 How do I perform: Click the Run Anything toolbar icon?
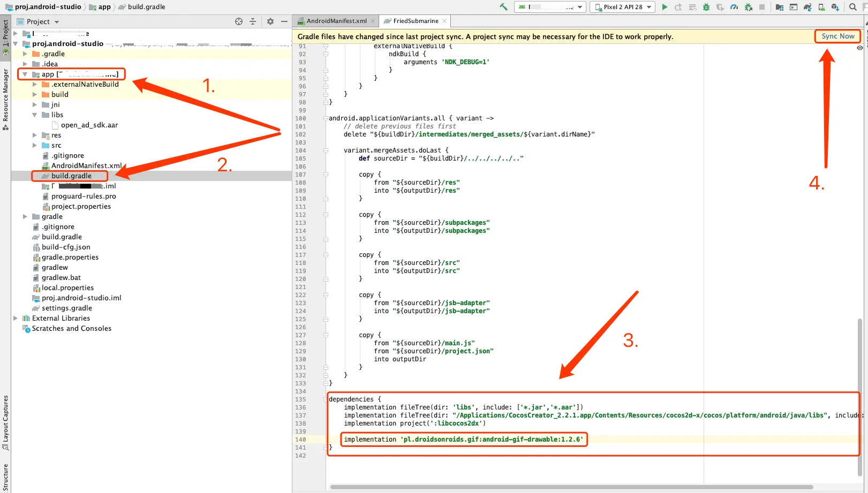(x=794, y=7)
